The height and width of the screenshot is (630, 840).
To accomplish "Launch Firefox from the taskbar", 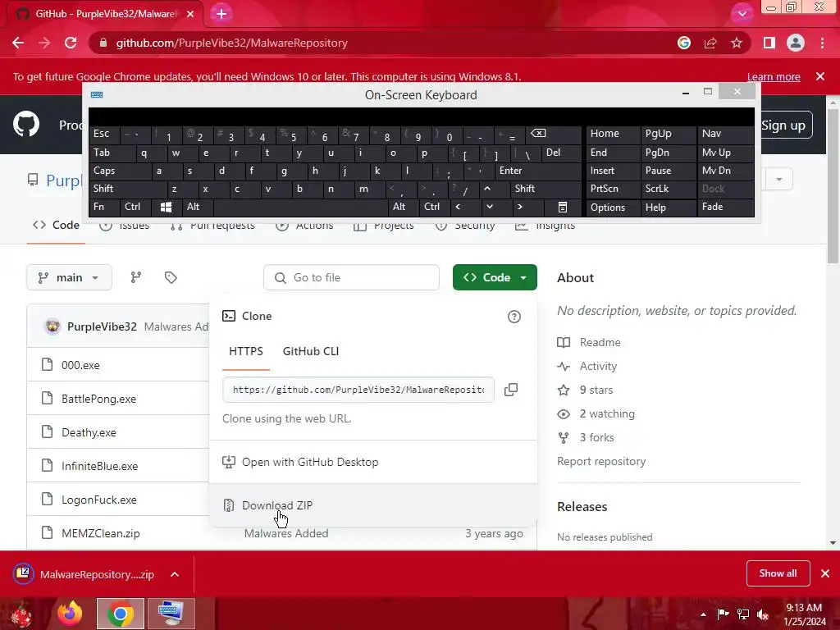I will click(70, 614).
